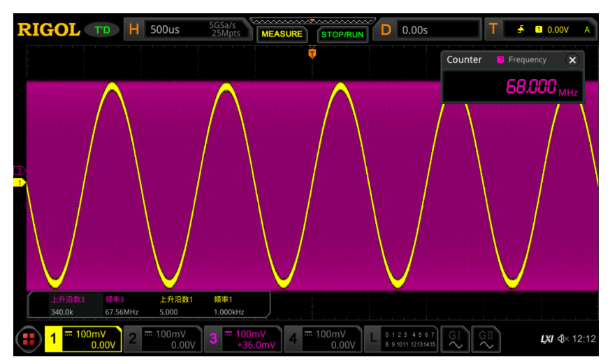The image size is (610, 364).
Task: Close the Counter panel
Action: tap(572, 60)
